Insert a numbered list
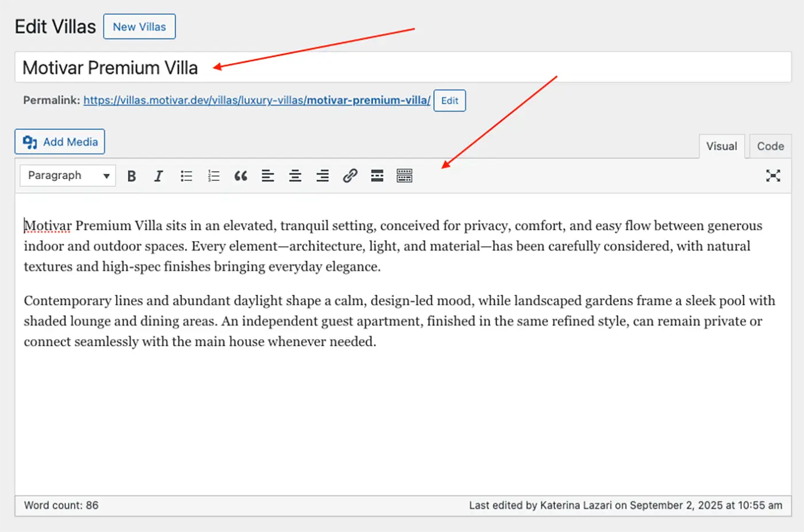Screen dimensions: 804x532 click(214, 176)
